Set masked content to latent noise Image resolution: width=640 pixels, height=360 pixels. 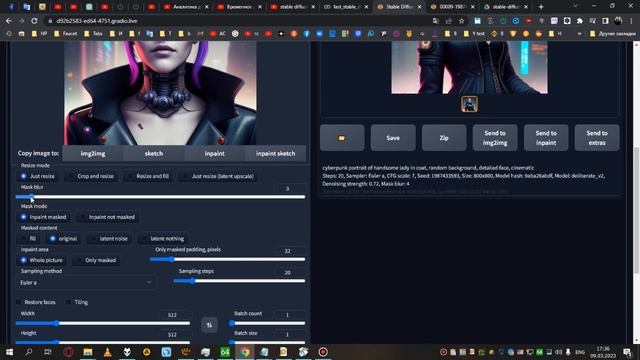pyautogui.click(x=109, y=239)
